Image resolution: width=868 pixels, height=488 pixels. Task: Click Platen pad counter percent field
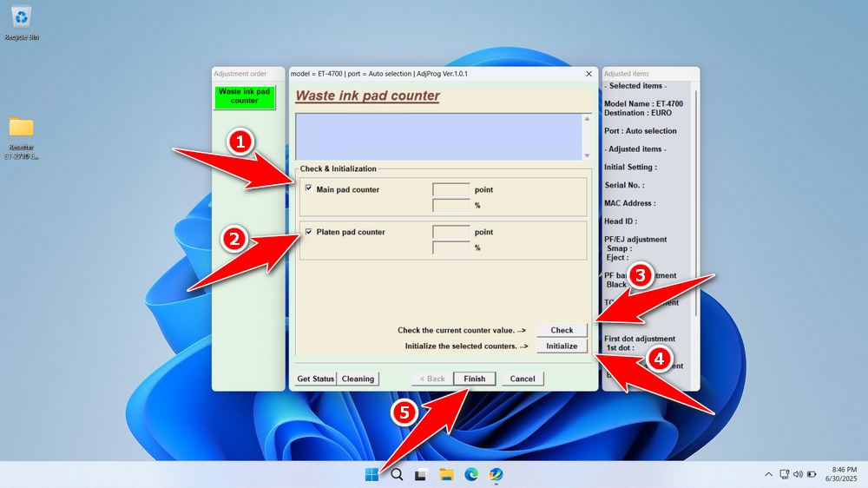(x=451, y=248)
